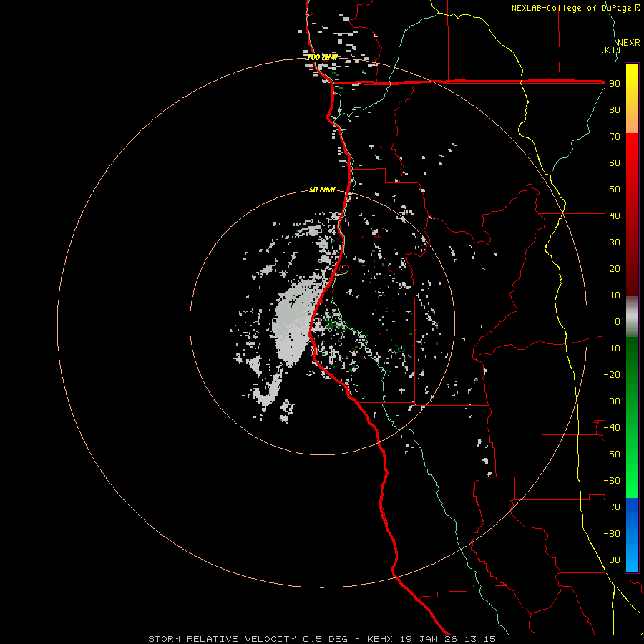Click the blue bottom segment of the color bar
The image size is (644, 644).
coord(632,535)
